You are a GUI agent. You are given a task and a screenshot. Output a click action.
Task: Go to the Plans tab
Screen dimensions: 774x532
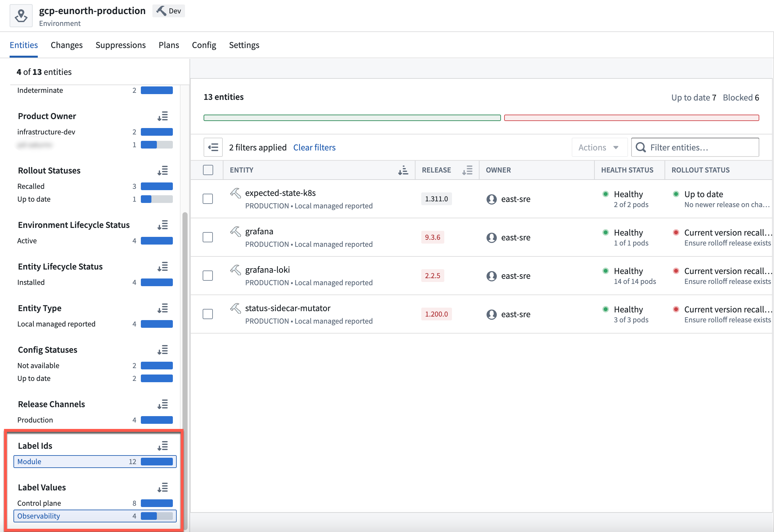(169, 45)
